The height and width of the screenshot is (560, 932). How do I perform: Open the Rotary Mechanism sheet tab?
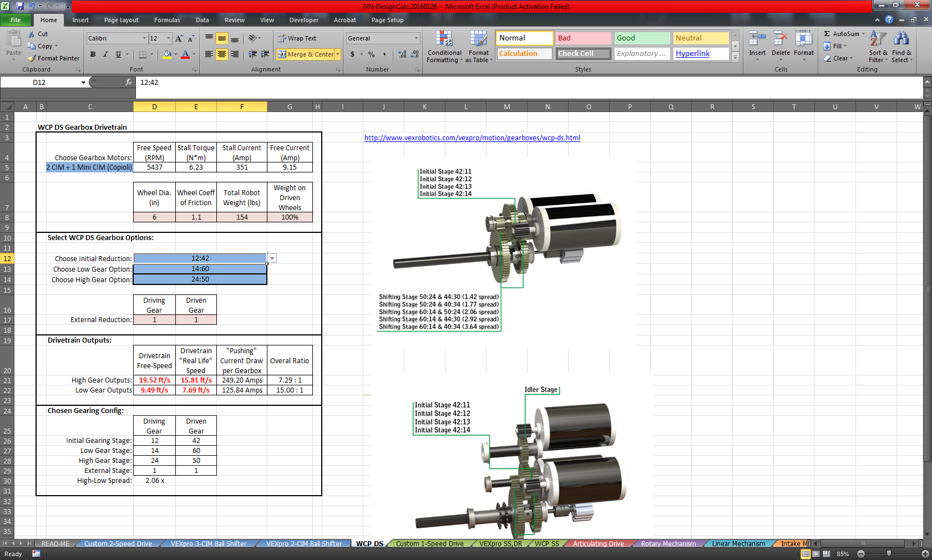[668, 544]
